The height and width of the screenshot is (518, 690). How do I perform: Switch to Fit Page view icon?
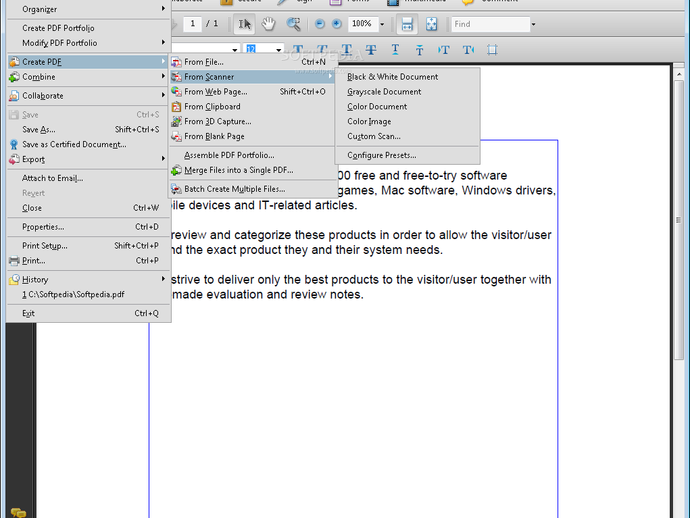432,24
